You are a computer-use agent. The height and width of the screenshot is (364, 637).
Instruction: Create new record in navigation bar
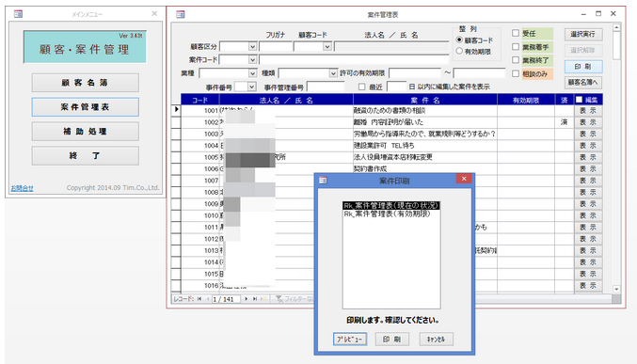[x=263, y=299]
